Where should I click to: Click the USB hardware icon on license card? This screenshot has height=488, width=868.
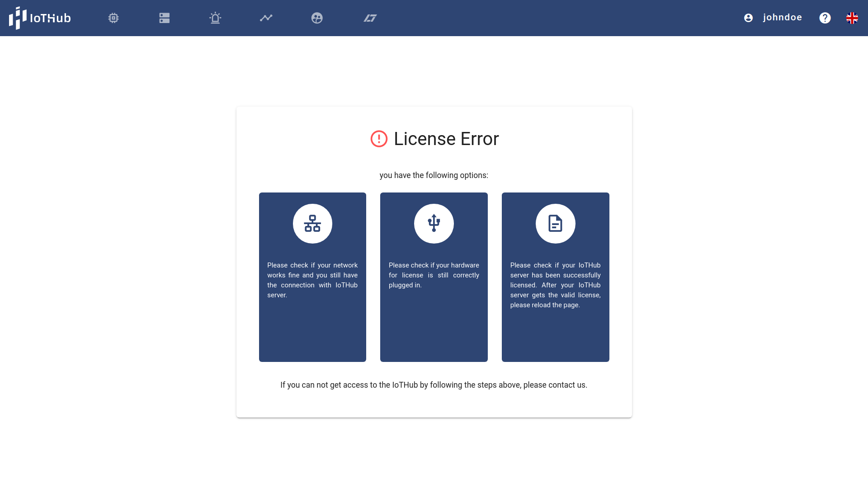[434, 224]
